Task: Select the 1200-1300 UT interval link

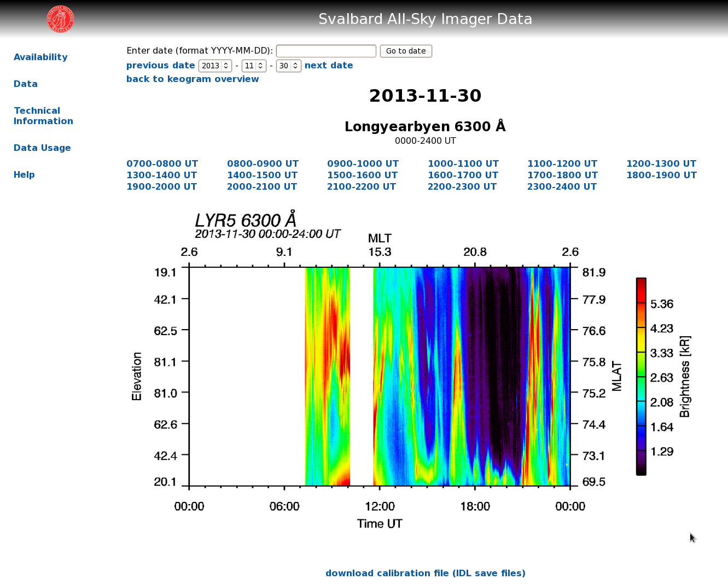Action: tap(661, 163)
